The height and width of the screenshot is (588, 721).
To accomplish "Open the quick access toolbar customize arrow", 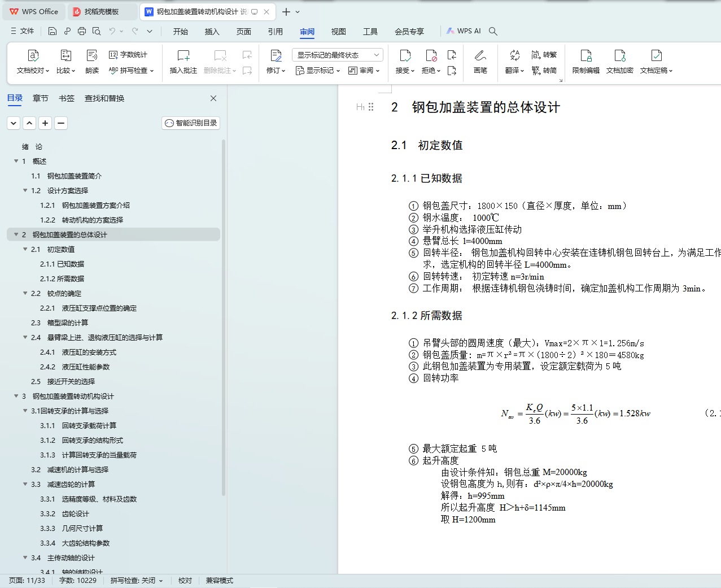I will (150, 31).
